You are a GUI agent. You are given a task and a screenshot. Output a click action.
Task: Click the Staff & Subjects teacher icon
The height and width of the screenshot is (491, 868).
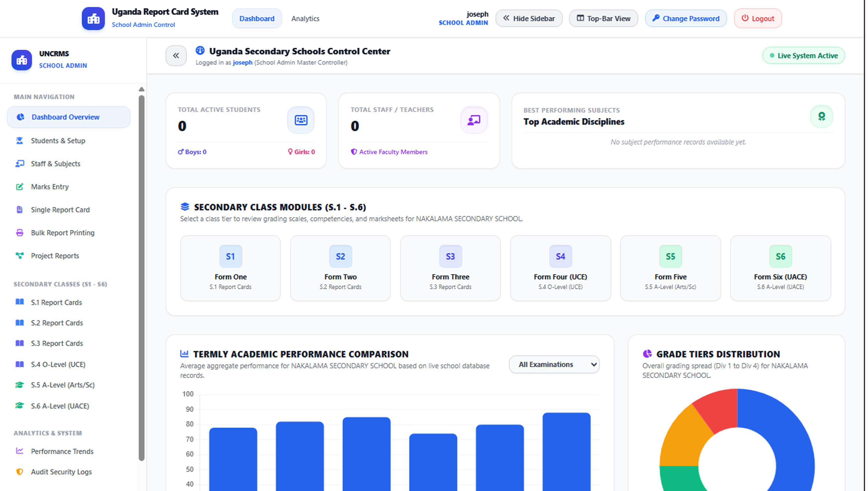(20, 164)
